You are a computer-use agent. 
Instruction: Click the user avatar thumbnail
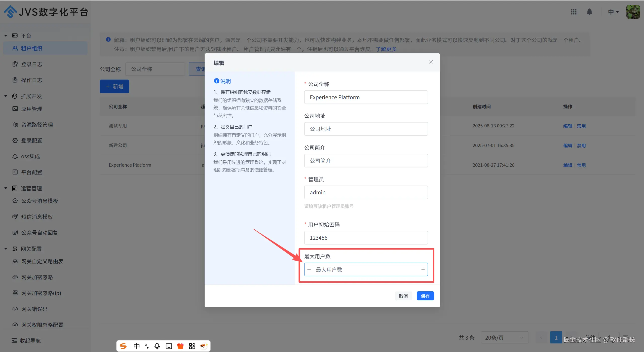pyautogui.click(x=633, y=12)
